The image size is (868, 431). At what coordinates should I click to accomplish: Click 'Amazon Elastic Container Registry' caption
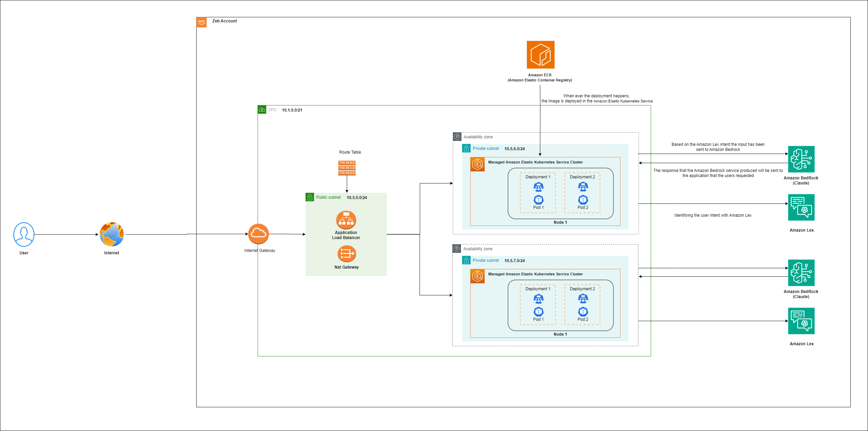tap(540, 80)
